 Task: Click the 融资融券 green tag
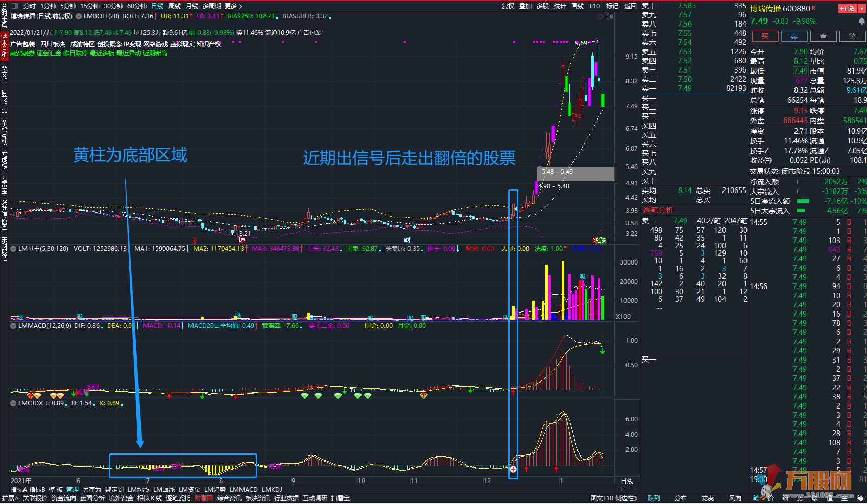coord(22,53)
